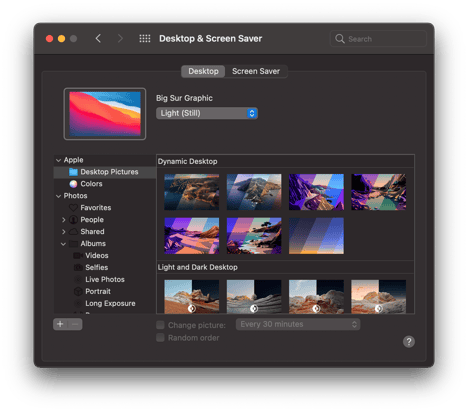468x412 pixels.
Task: Enable the Change picture checkbox
Action: 160,325
